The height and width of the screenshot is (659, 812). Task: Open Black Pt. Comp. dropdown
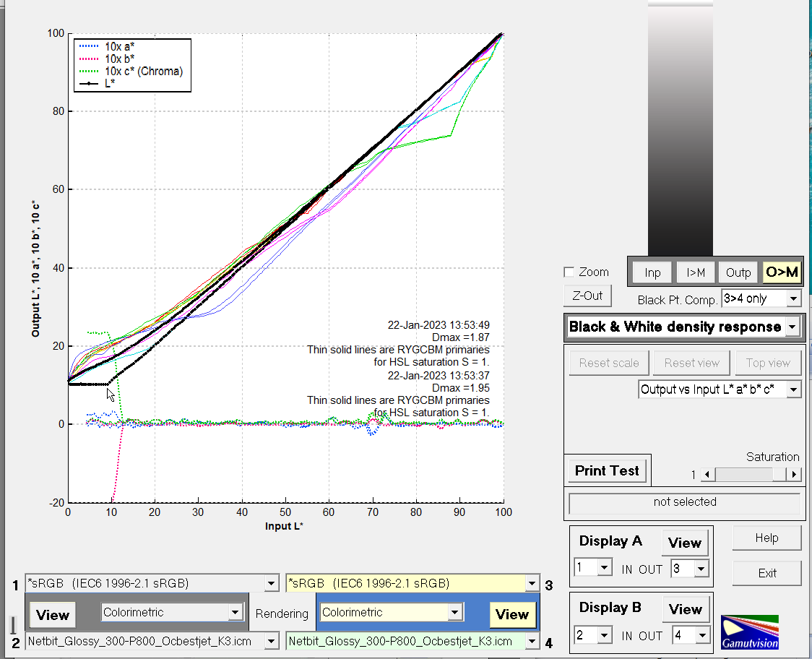pyautogui.click(x=793, y=298)
